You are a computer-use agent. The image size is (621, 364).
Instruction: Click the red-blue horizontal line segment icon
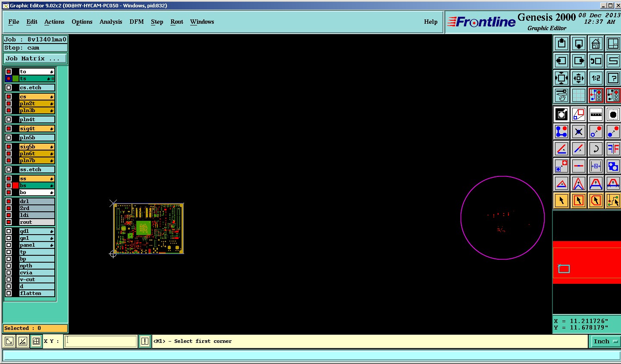pyautogui.click(x=579, y=166)
